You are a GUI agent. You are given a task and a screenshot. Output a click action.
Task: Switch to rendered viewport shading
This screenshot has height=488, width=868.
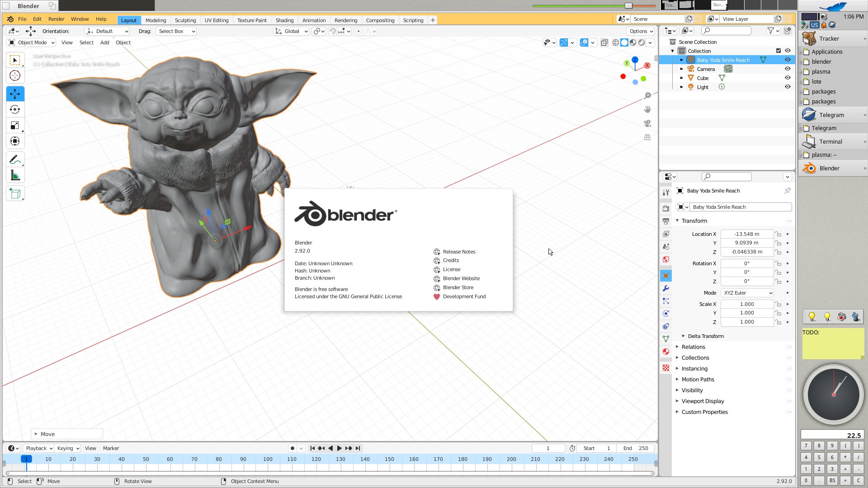pyautogui.click(x=642, y=42)
